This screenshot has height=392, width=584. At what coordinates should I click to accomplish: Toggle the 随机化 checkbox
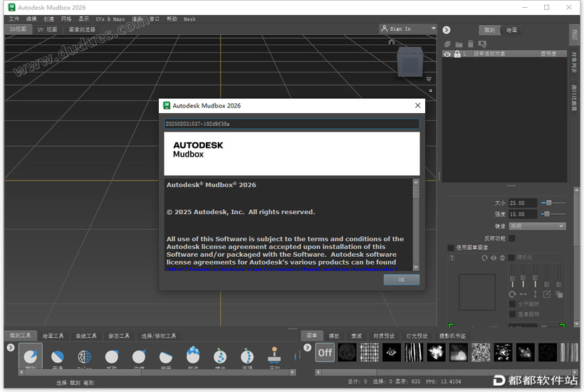point(512,258)
